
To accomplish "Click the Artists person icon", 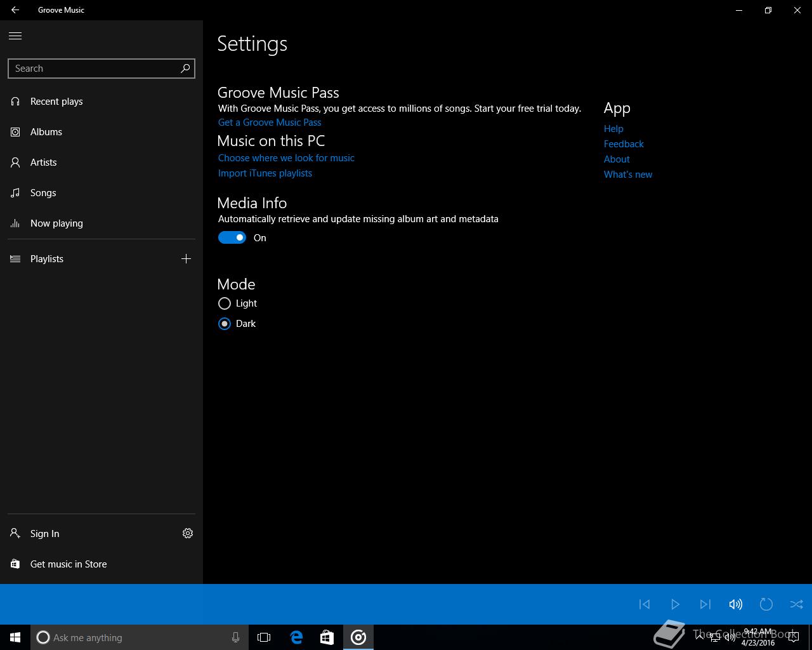I will click(x=15, y=162).
